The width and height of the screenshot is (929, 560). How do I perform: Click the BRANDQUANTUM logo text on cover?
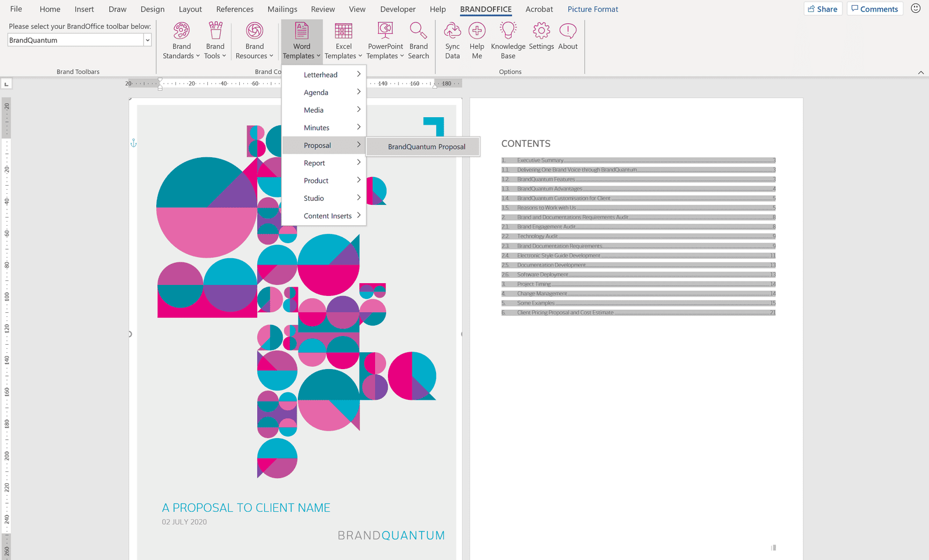click(x=391, y=536)
